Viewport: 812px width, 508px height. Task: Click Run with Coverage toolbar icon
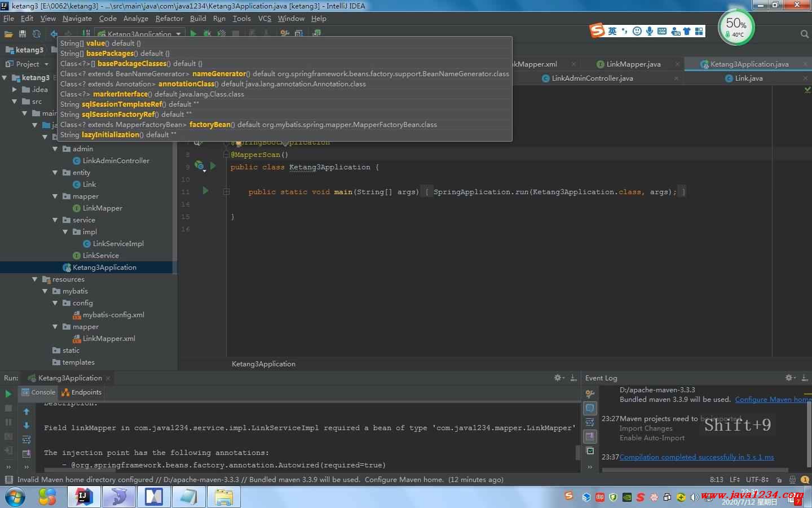click(221, 34)
